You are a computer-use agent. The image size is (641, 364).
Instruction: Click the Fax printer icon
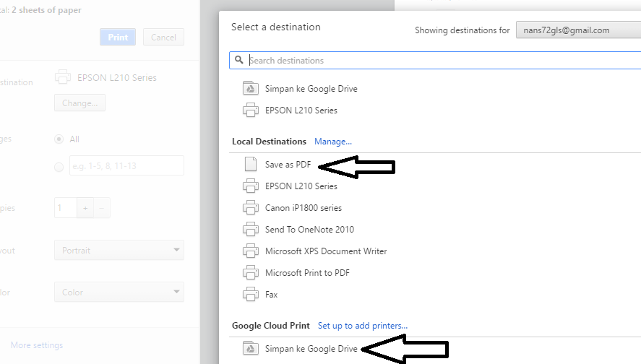(251, 294)
